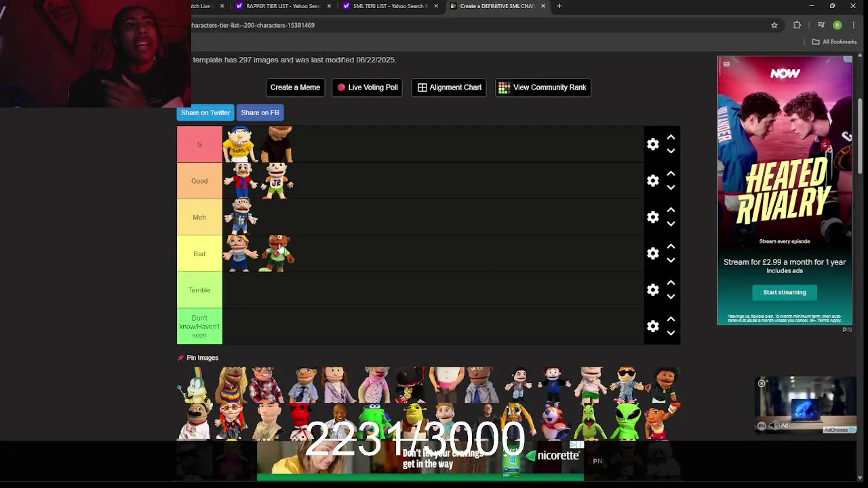Click the address bar URL
The width and height of the screenshot is (868, 488).
click(x=253, y=25)
